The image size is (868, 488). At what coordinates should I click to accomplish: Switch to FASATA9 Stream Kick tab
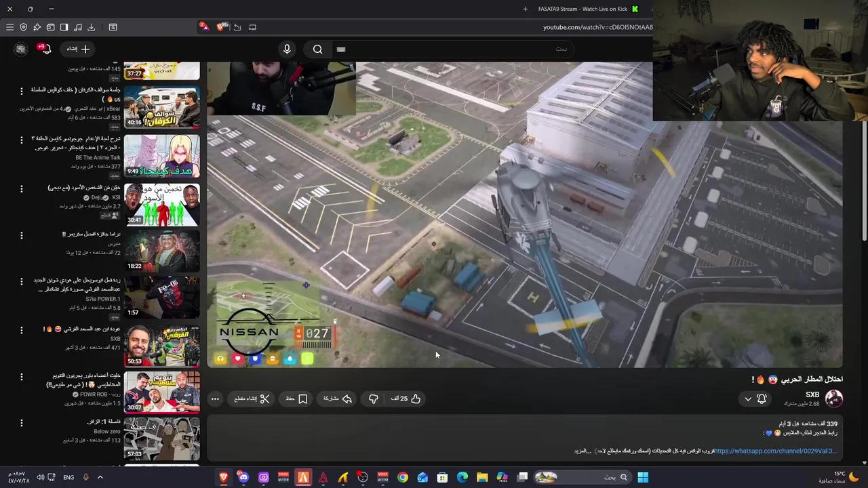587,9
